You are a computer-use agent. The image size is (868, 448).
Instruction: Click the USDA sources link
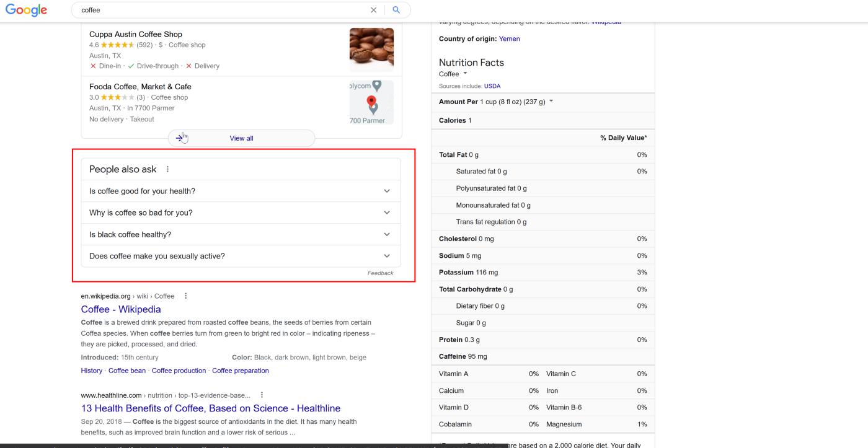[x=492, y=86]
